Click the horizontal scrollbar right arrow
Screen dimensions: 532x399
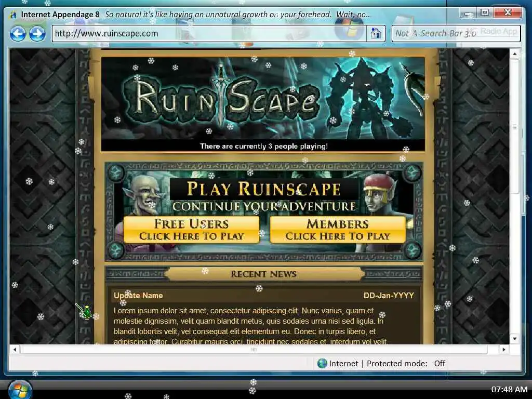504,349
